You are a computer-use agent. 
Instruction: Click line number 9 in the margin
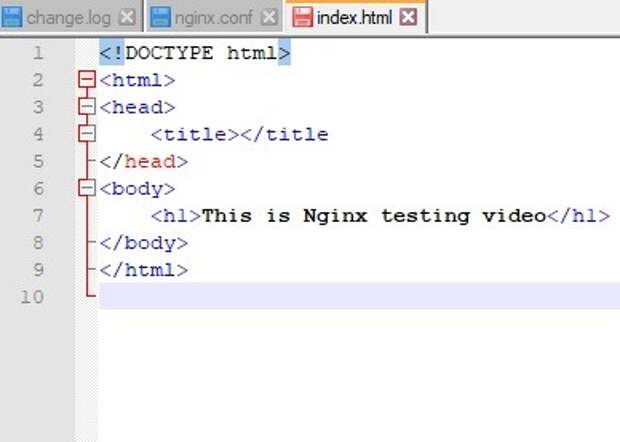[x=38, y=270]
